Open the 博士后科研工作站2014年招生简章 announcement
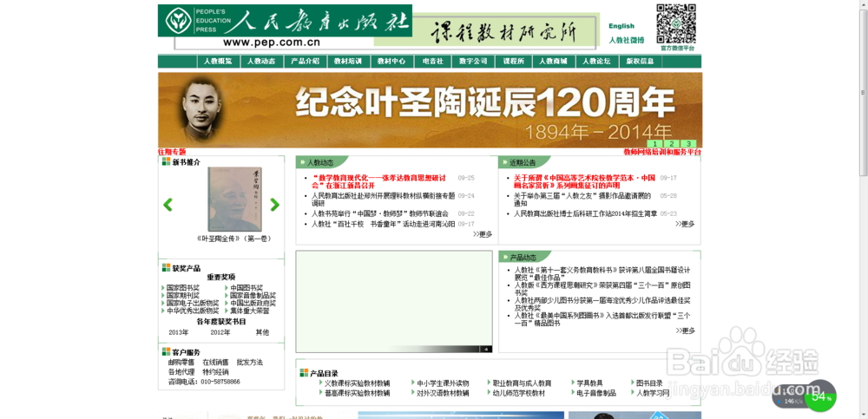 pyautogui.click(x=586, y=213)
